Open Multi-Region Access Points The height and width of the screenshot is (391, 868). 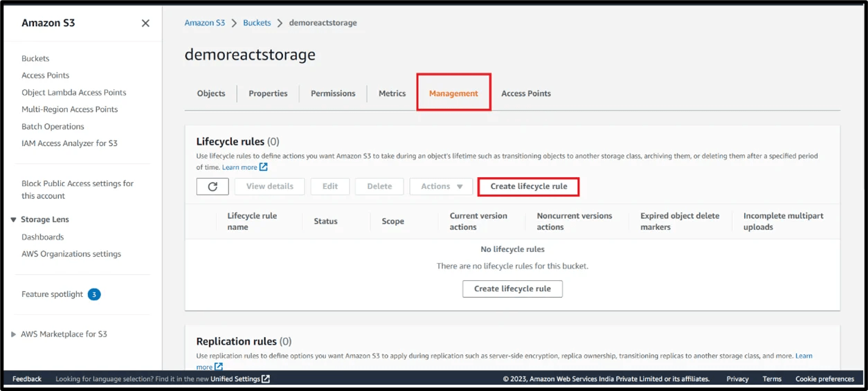tap(70, 109)
